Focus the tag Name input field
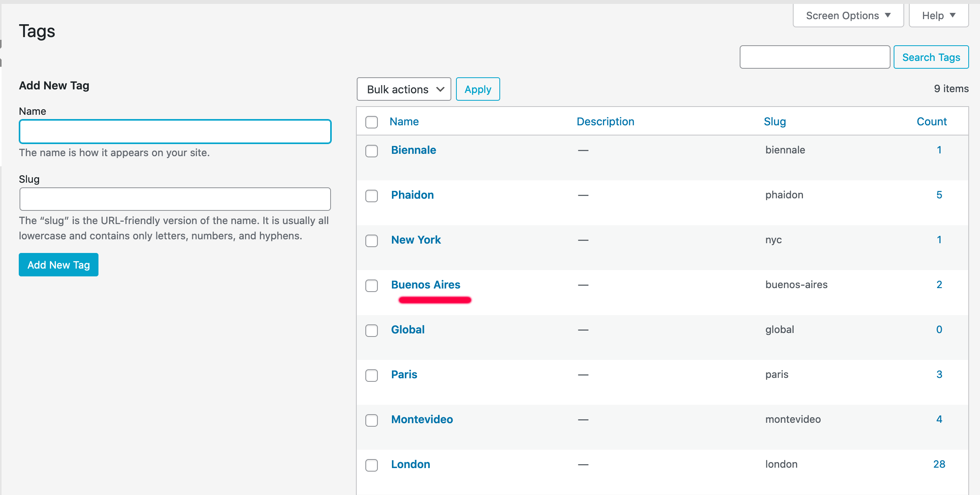The width and height of the screenshot is (980, 495). (175, 132)
